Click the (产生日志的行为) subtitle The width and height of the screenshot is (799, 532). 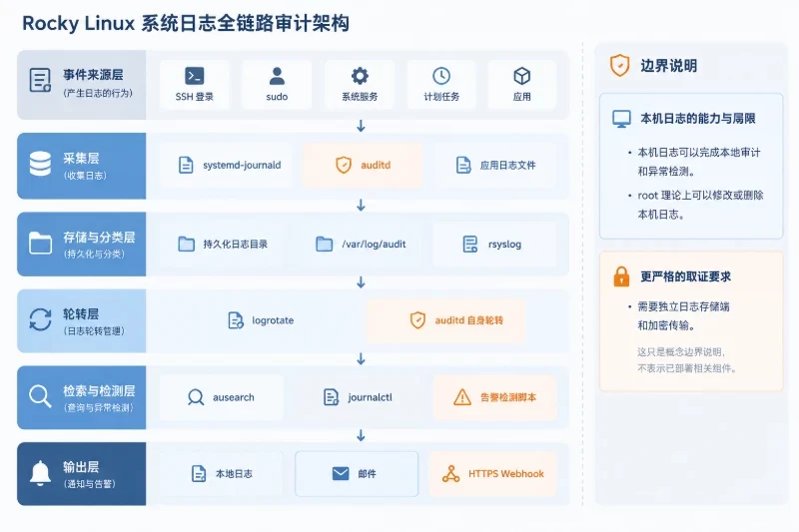98,93
